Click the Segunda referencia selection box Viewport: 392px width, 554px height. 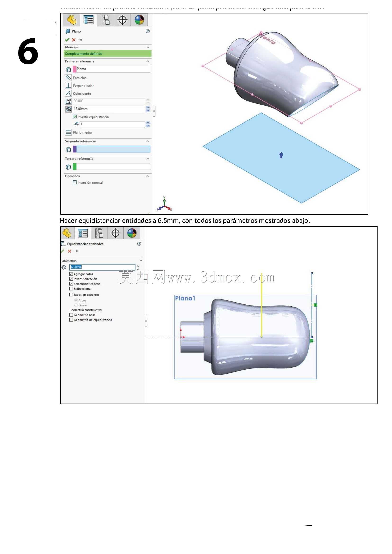coord(111,149)
